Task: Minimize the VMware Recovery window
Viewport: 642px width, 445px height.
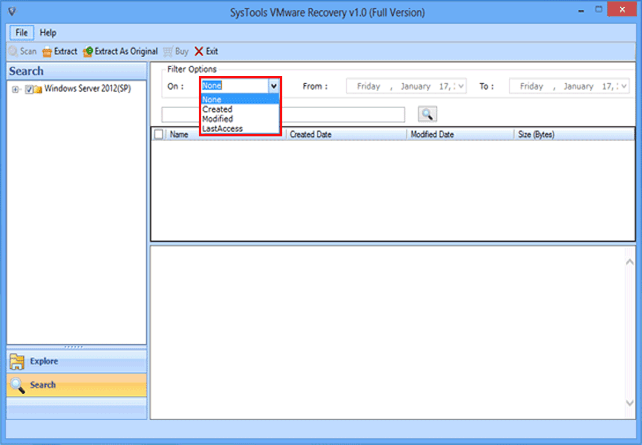Action: 581,11
